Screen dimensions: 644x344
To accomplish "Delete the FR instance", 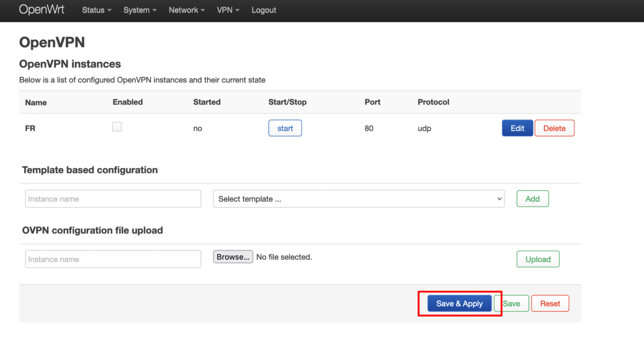I will [554, 128].
